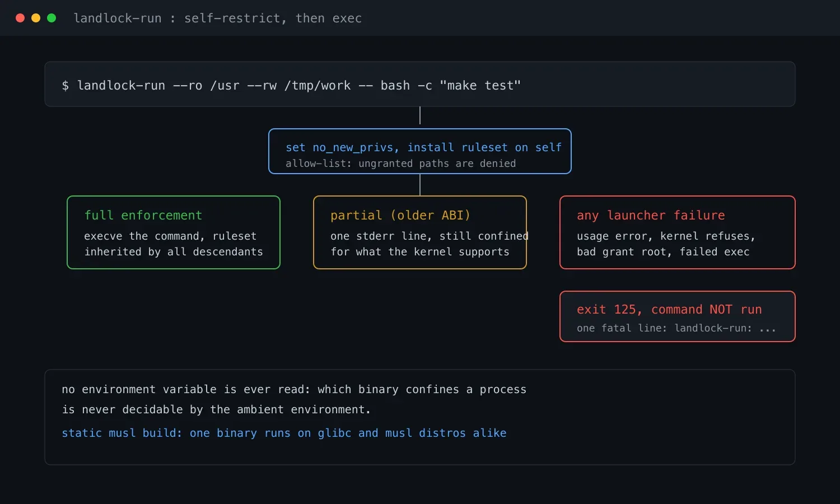The height and width of the screenshot is (504, 840).
Task: Click the line starting "no environment variable is ever read"
Action: (294, 389)
